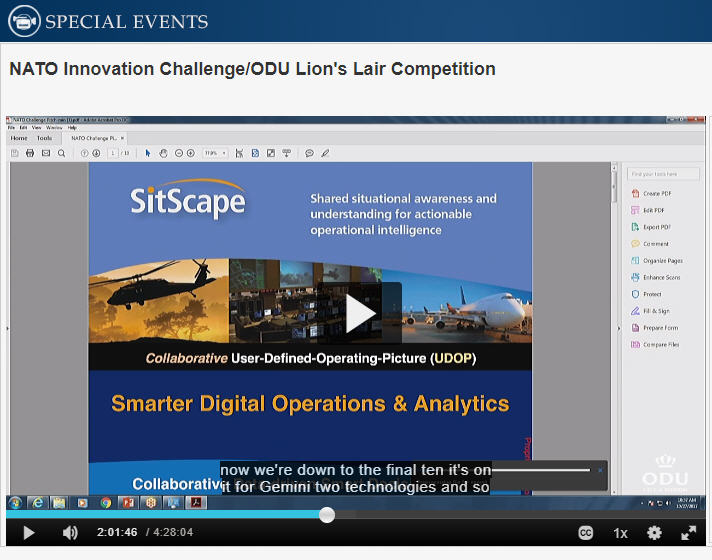The width and height of the screenshot is (712, 560).
Task: Click the Acrobat print icon
Action: (x=30, y=153)
